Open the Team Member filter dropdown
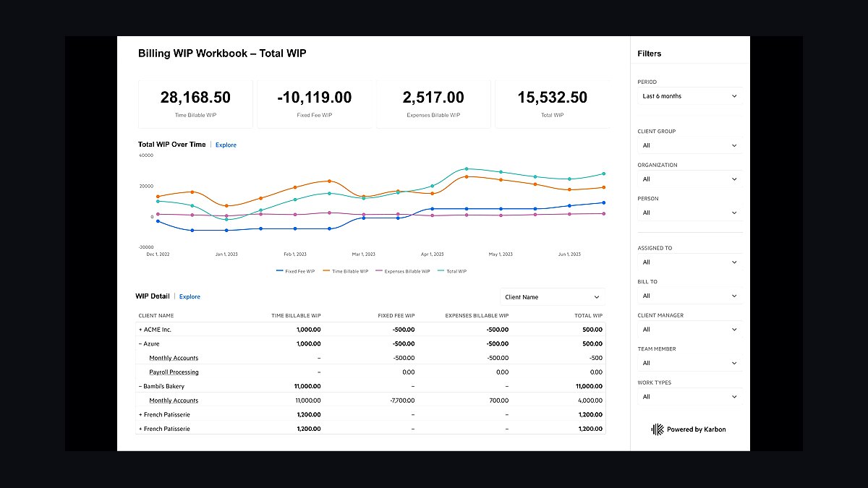Viewport: 868px width, 488px height. [x=690, y=363]
